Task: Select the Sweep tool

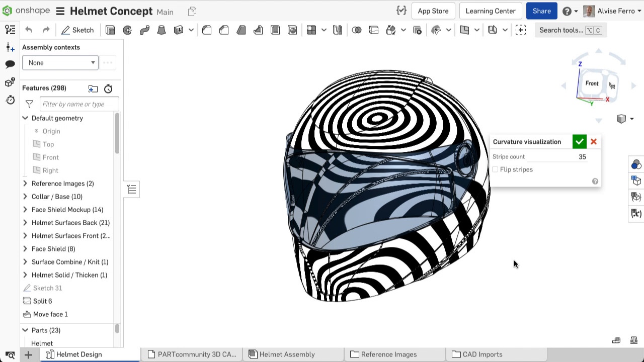Action: 144,30
